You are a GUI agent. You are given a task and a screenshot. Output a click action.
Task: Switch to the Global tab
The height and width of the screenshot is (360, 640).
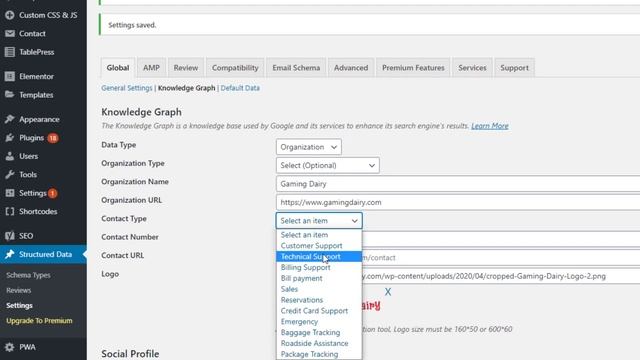(x=118, y=68)
